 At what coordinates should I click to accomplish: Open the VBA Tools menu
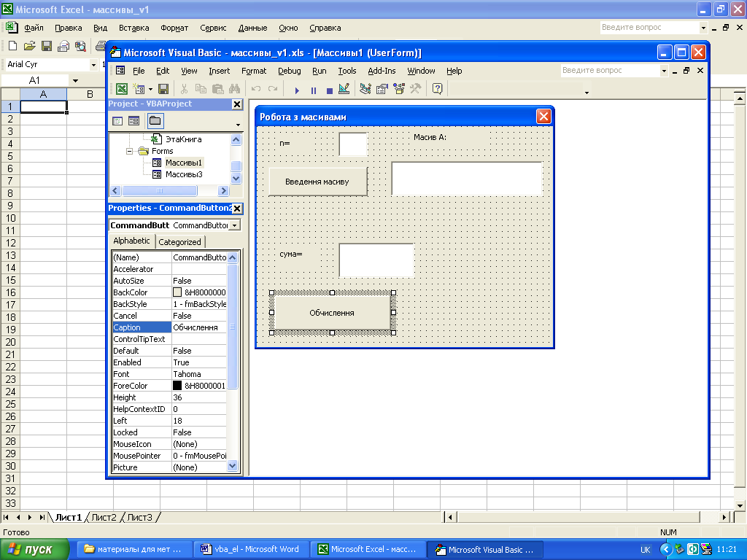[347, 71]
